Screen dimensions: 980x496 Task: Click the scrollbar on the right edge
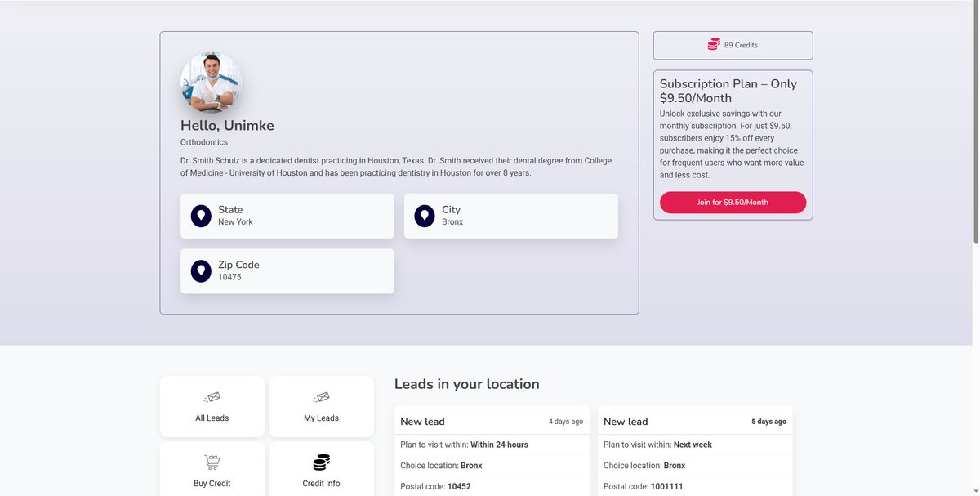pyautogui.click(x=975, y=123)
